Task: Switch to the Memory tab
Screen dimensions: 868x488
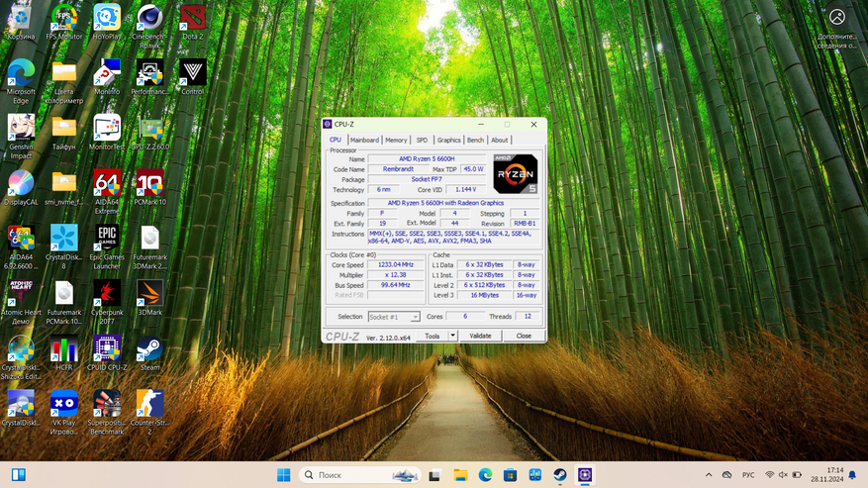Action: [396, 140]
